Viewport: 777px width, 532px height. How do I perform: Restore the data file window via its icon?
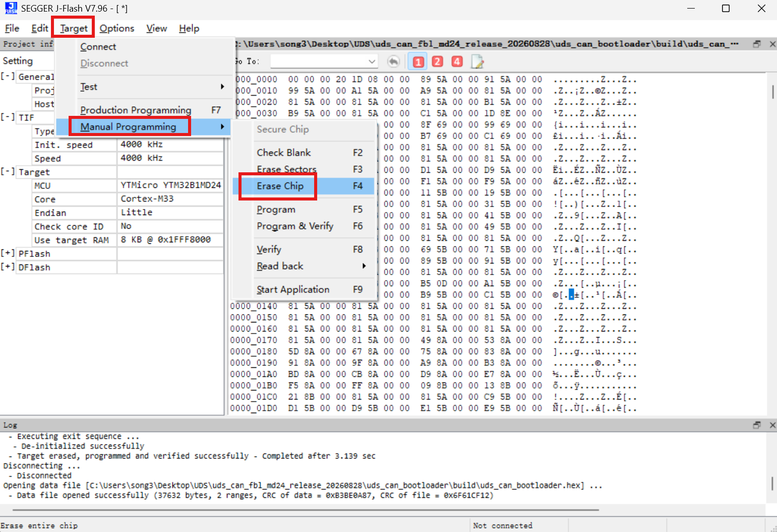(x=757, y=44)
